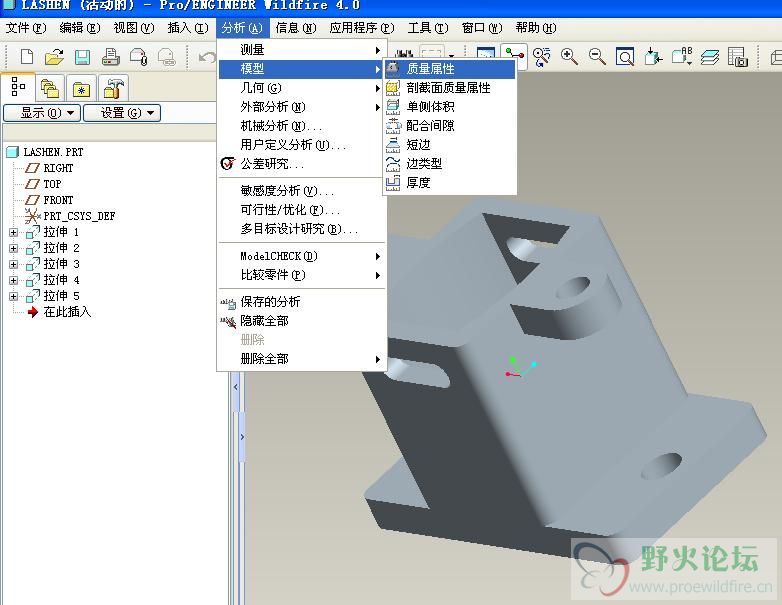782x605 pixels.
Task: Select 厚度 thickness entry
Action: coord(450,183)
